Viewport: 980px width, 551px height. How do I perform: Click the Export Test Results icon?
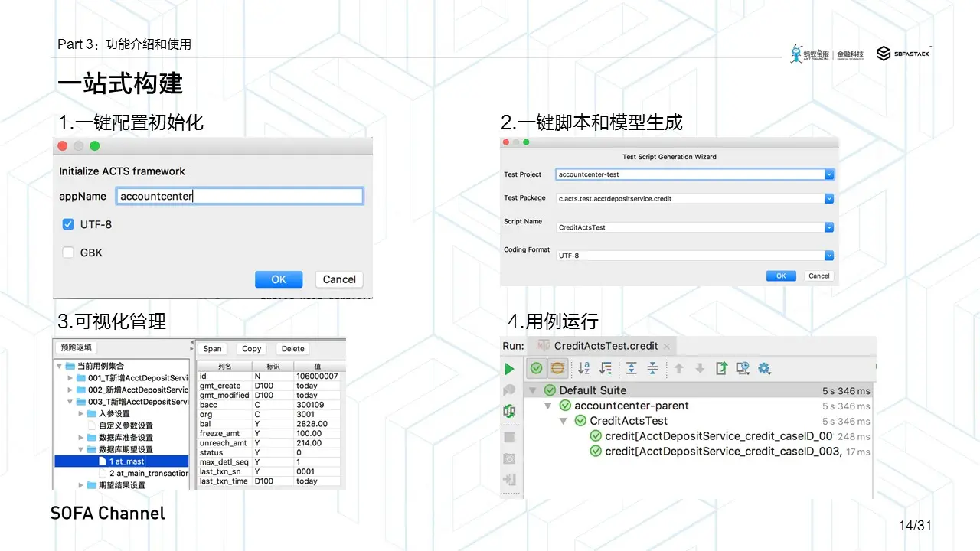[721, 368]
